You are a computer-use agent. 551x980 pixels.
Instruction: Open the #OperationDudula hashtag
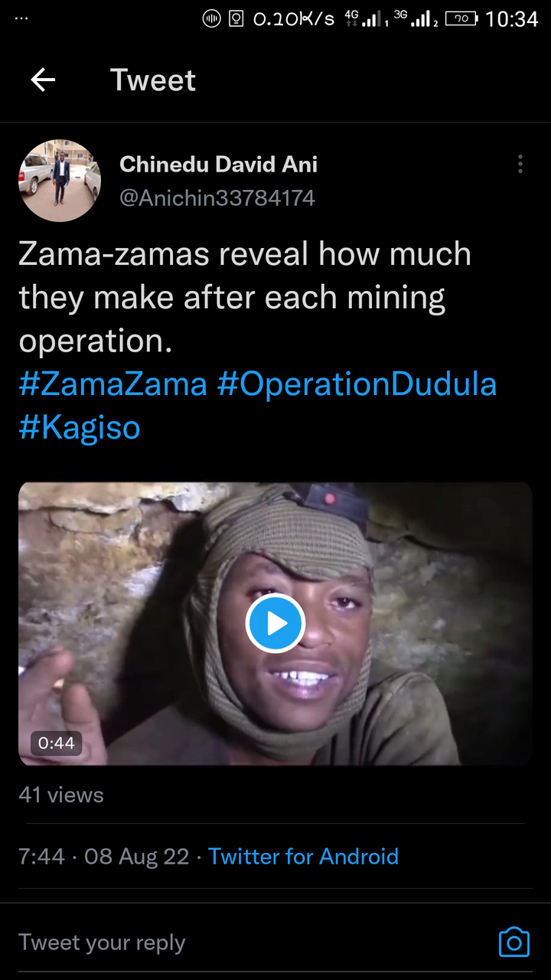pyautogui.click(x=357, y=384)
